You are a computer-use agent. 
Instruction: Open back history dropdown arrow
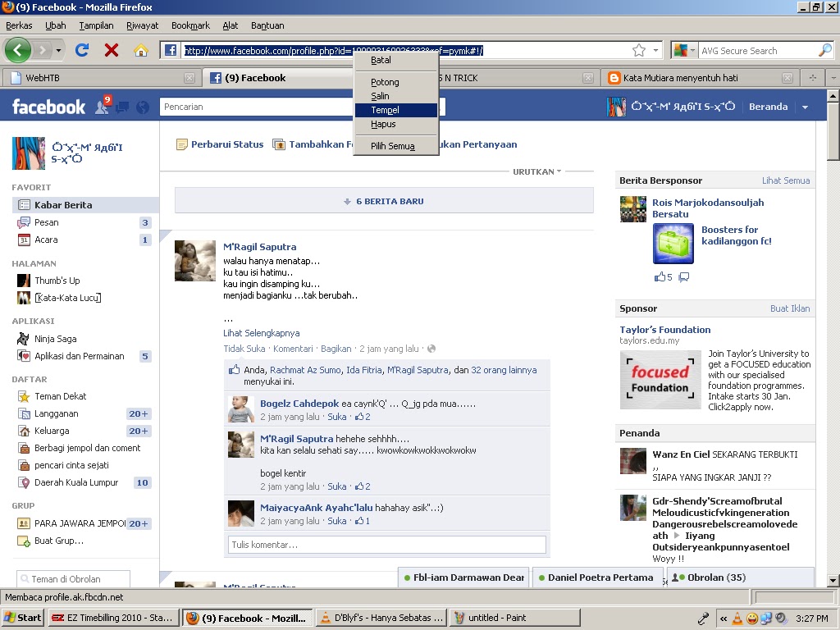pos(58,51)
